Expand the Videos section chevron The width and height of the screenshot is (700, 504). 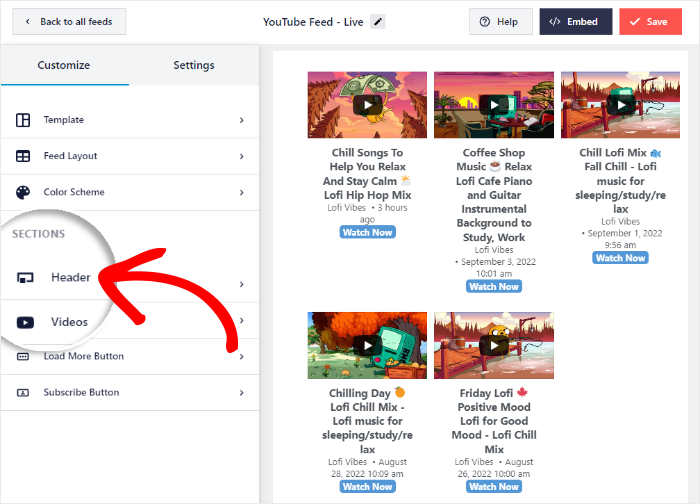242,321
